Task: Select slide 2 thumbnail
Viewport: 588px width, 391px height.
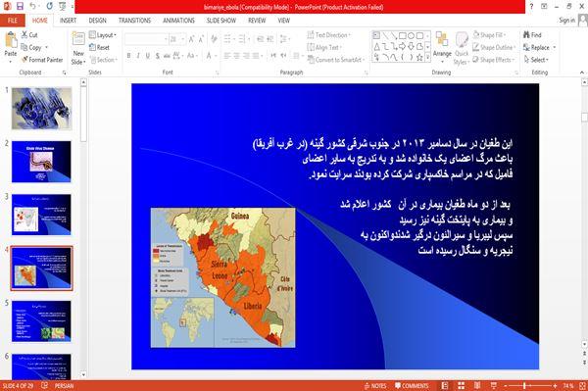Action: (x=41, y=162)
